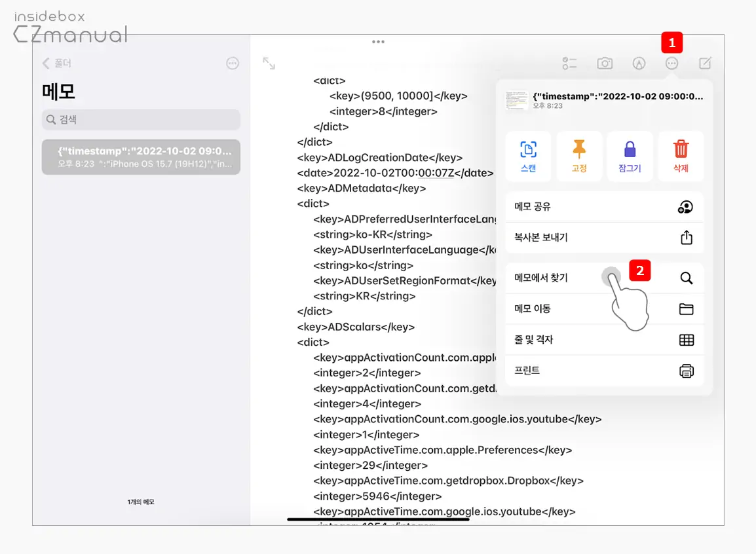
Task: Choose 메모 이동 option
Action: pyautogui.click(x=605, y=309)
